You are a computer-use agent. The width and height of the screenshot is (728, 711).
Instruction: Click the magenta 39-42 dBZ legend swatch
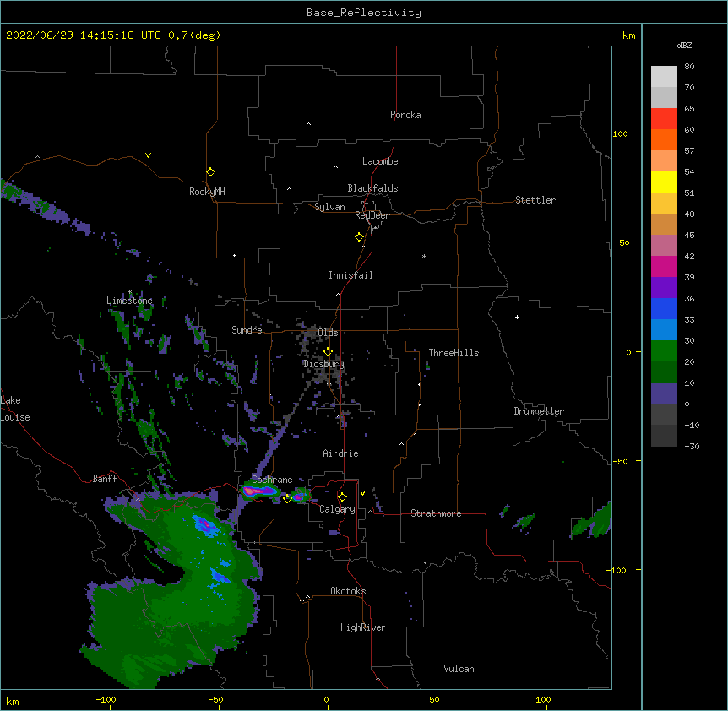point(664,266)
